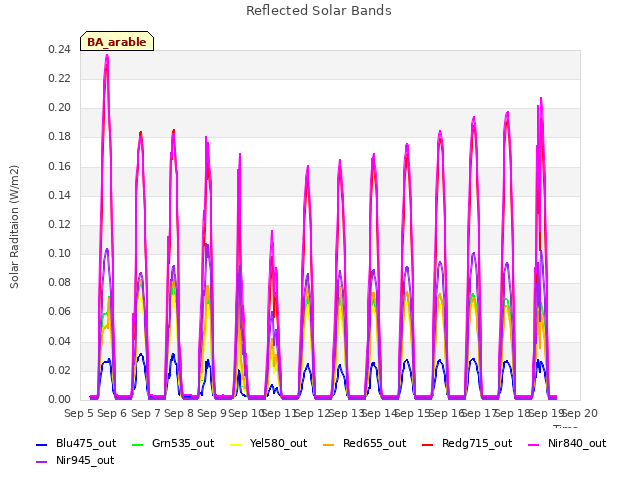Click the green Grn535_out legend color marker
Screen dimensions: 640x480
click(138, 444)
